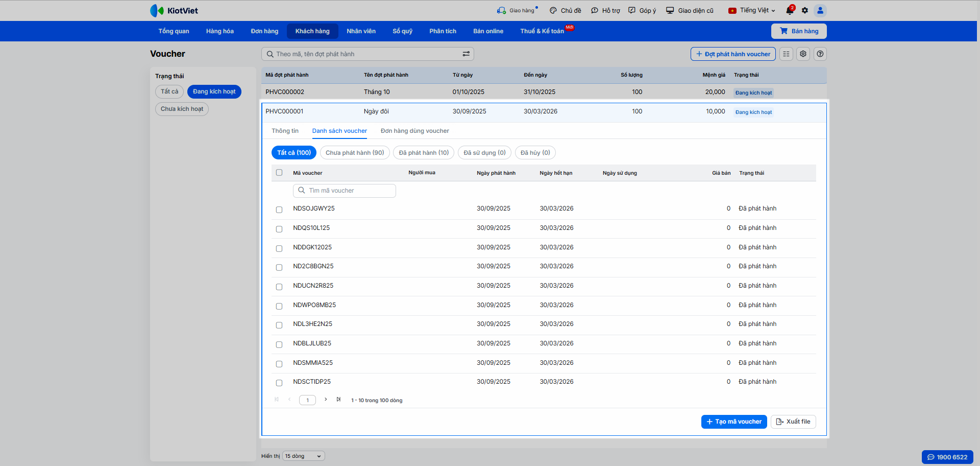Click the Xuất file export button

coord(793,422)
